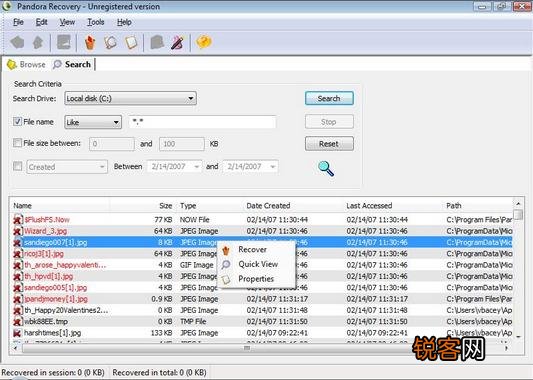The width and height of the screenshot is (533, 380).
Task: Click the "Recovered in total: 0 (0 KB)" status
Action: pos(159,373)
